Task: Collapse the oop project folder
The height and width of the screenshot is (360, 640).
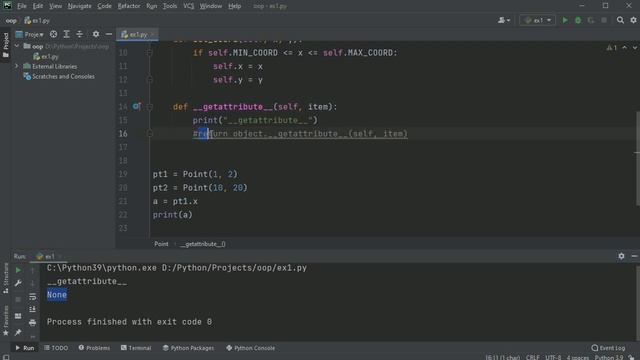Action: 17,46
